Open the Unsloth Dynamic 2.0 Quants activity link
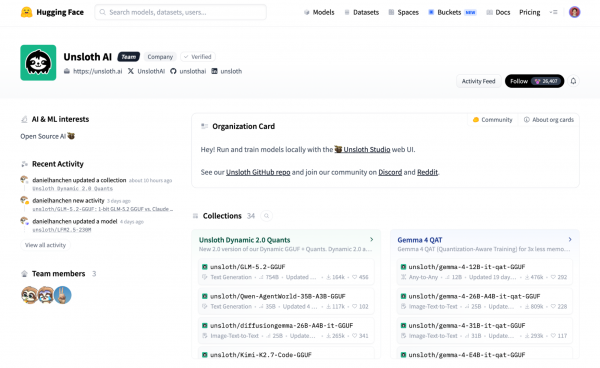The image size is (600, 368). [73, 189]
